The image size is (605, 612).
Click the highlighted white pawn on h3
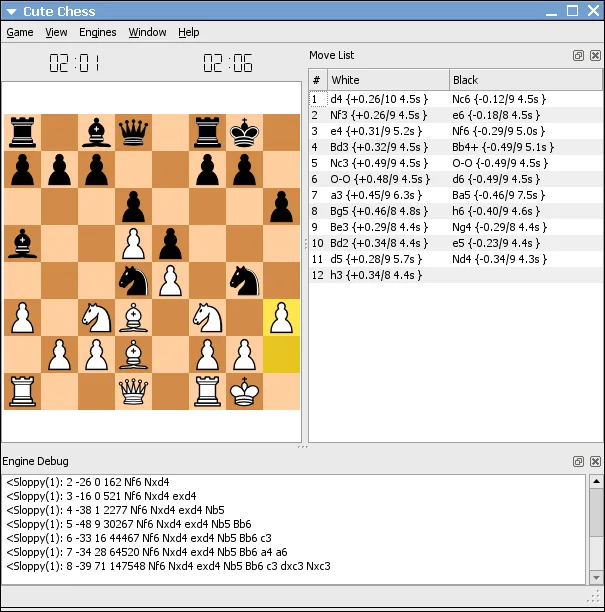click(281, 317)
